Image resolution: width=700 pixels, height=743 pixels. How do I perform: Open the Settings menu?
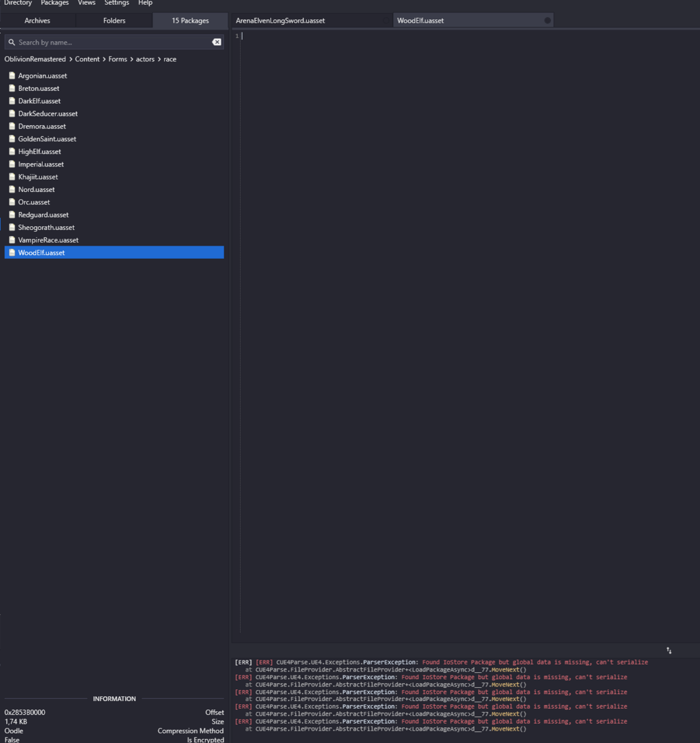116,3
